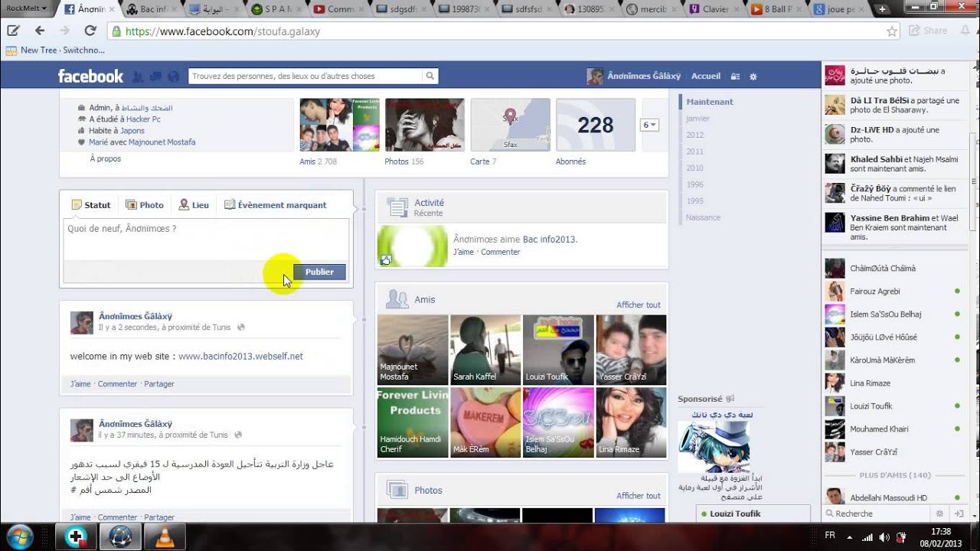
Task: Click the search magnifier button
Action: pyautogui.click(x=430, y=77)
